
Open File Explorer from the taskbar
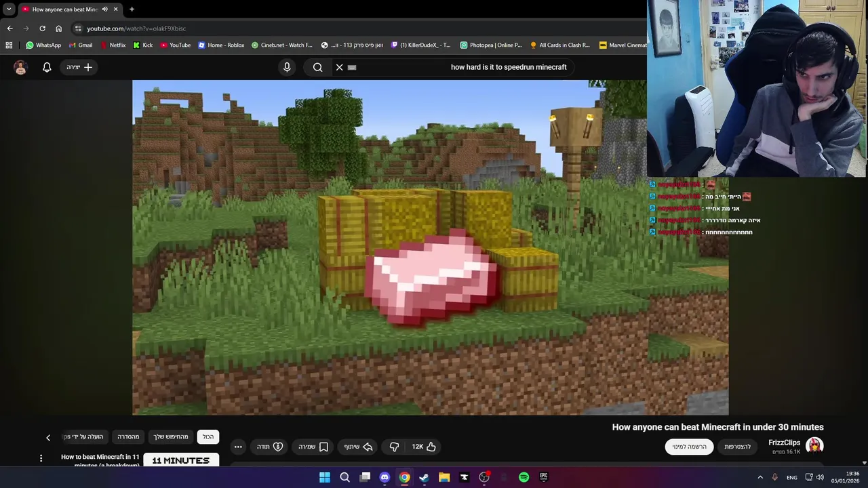coord(444,477)
